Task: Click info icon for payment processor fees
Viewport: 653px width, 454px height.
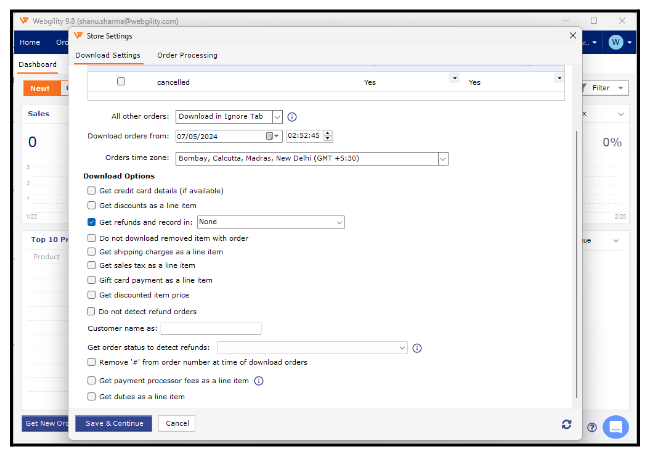Action: coord(258,381)
